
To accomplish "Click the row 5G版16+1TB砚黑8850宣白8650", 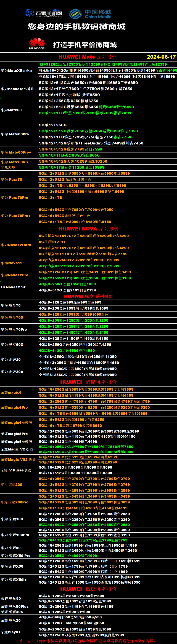I will point(108,155).
